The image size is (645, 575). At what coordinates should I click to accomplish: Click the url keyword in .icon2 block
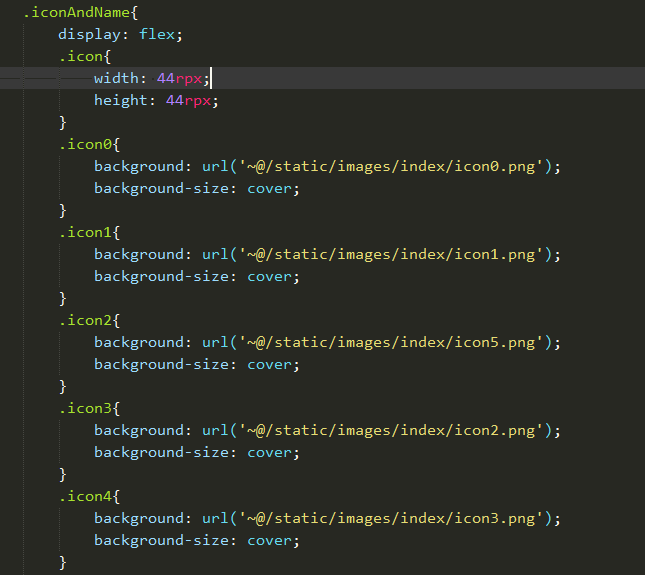click(x=216, y=343)
